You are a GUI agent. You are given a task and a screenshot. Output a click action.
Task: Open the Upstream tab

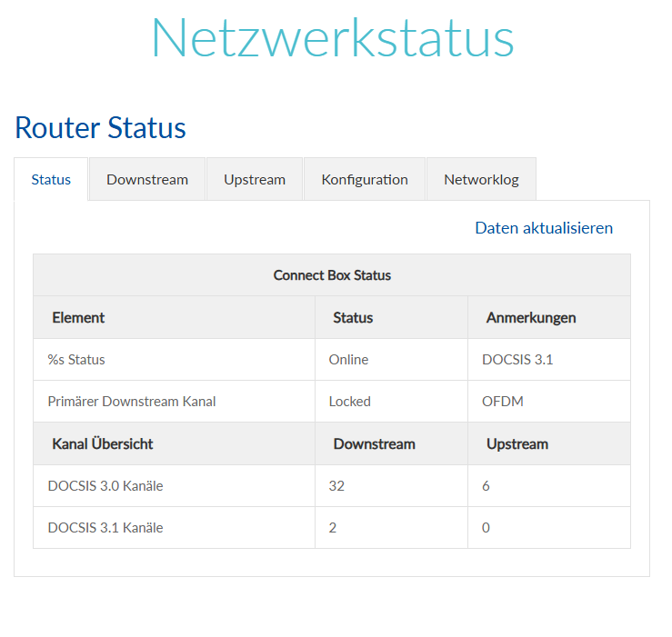point(255,179)
